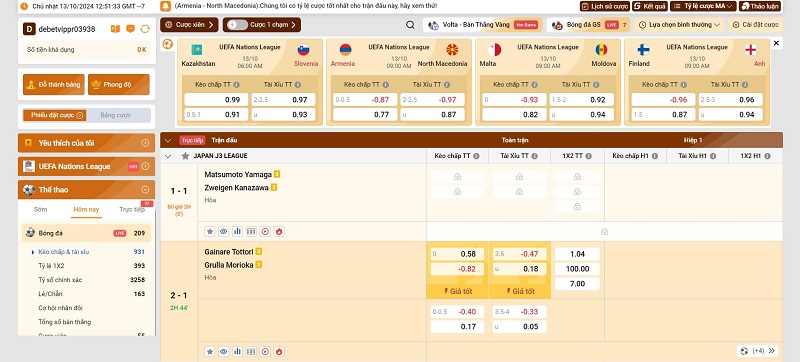Toggle the Cược 1 chạm switch
This screenshot has height=362, width=800.
coord(237,24)
